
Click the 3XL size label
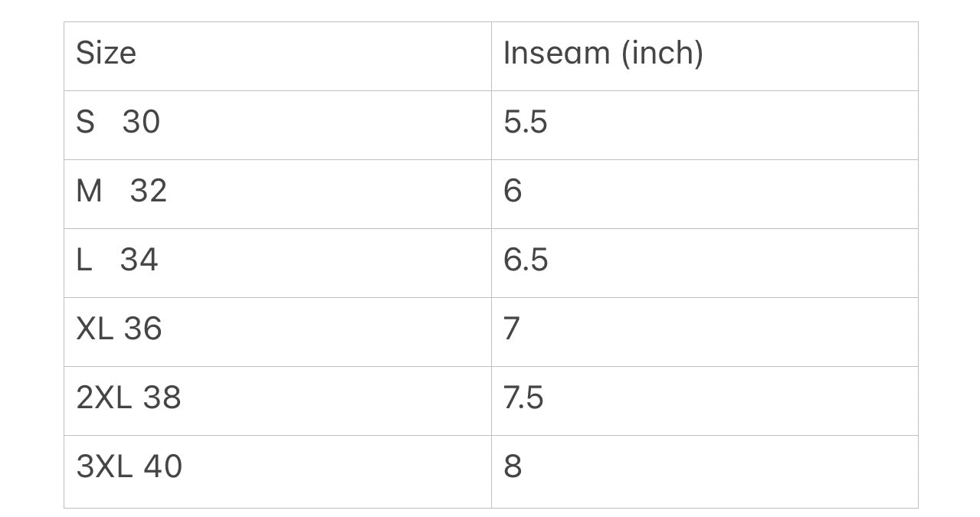tap(104, 466)
